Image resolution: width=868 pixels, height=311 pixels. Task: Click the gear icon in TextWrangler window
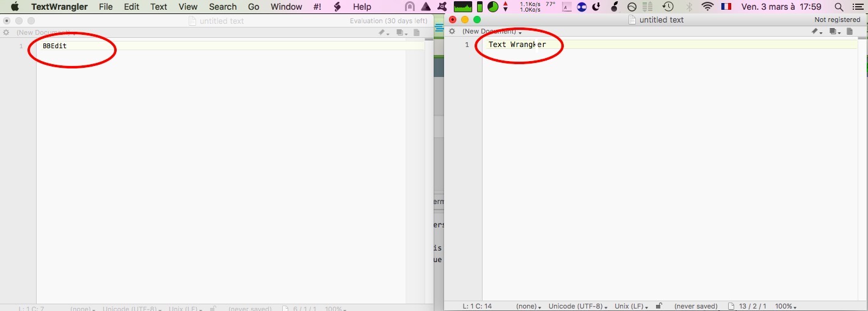coord(452,31)
